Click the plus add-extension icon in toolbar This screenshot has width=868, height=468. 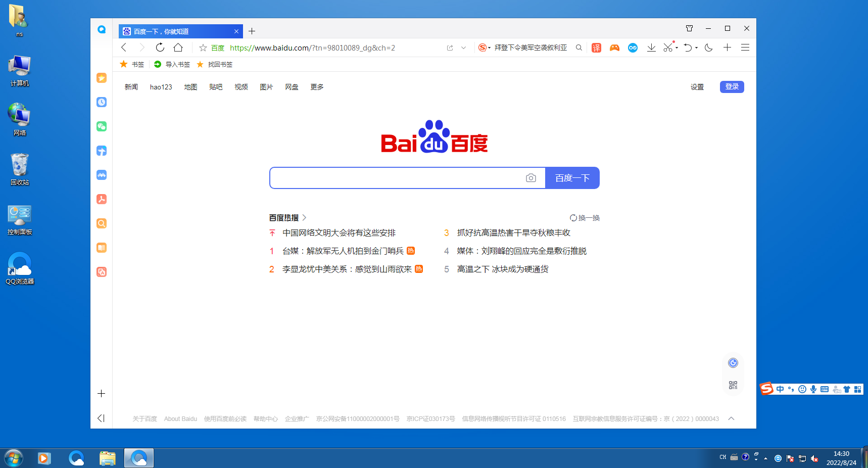pos(727,48)
